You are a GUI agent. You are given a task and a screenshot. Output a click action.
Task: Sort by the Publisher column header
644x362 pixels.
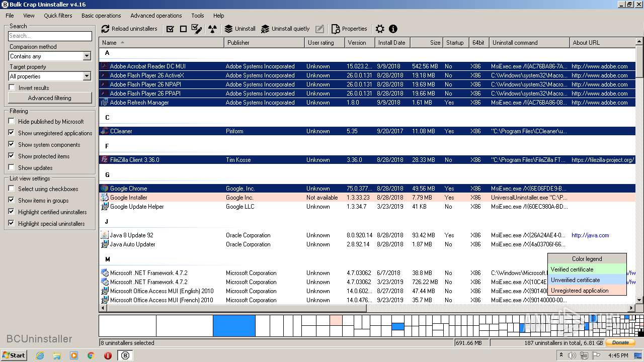tap(264, 43)
